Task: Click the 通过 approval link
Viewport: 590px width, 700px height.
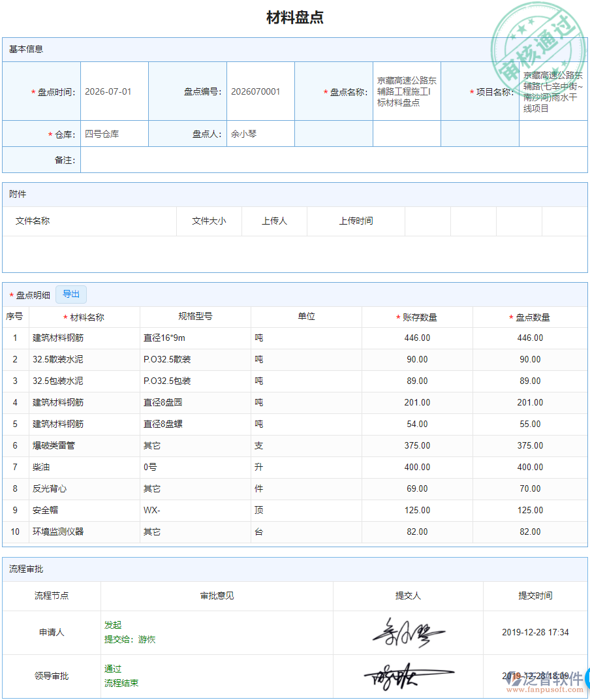Action: [x=112, y=669]
